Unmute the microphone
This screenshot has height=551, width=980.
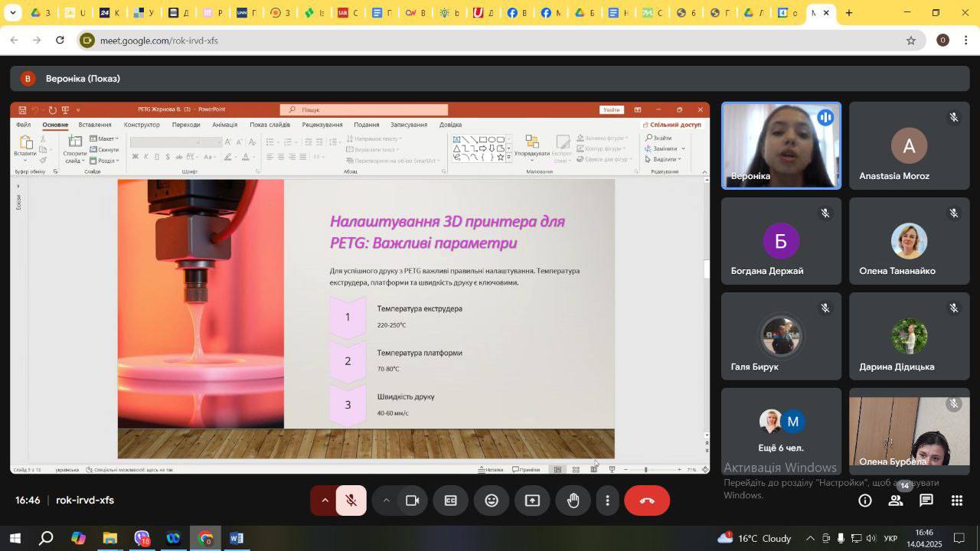point(351,500)
